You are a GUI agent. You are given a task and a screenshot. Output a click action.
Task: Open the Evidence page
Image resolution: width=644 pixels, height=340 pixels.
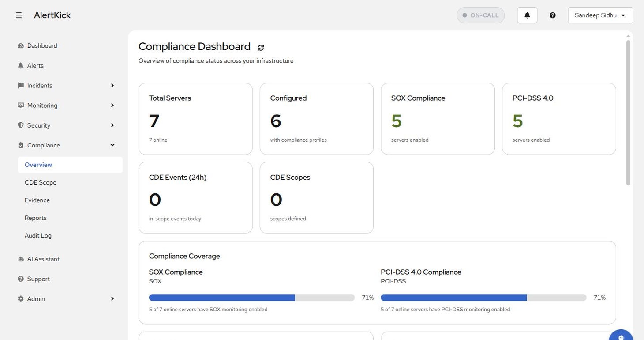(x=37, y=200)
